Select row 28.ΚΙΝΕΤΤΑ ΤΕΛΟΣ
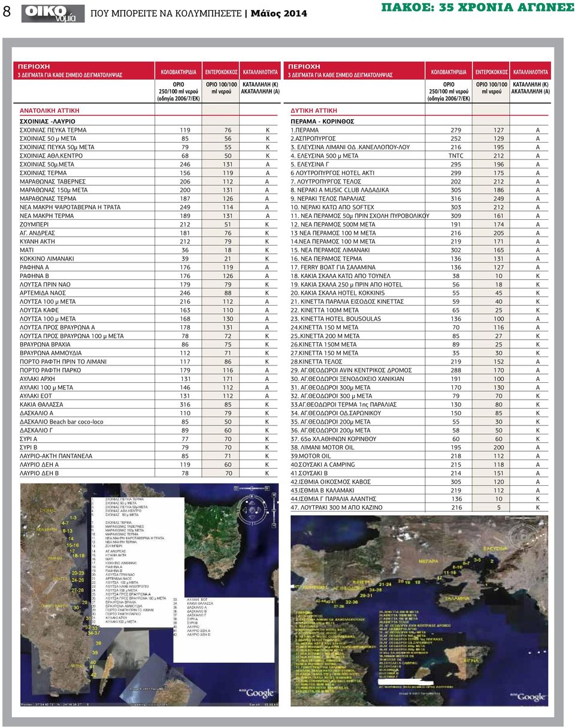575x728 pixels. 418,362
